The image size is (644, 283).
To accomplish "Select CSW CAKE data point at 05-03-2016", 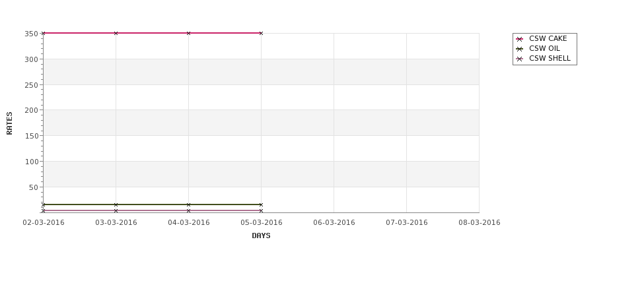I will (261, 33).
